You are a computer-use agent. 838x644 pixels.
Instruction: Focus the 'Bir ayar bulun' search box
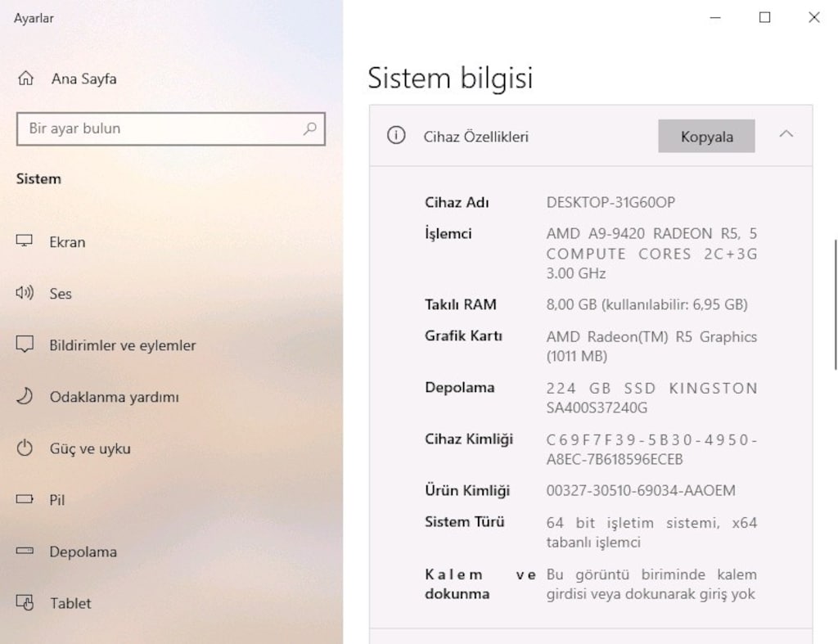tap(170, 128)
